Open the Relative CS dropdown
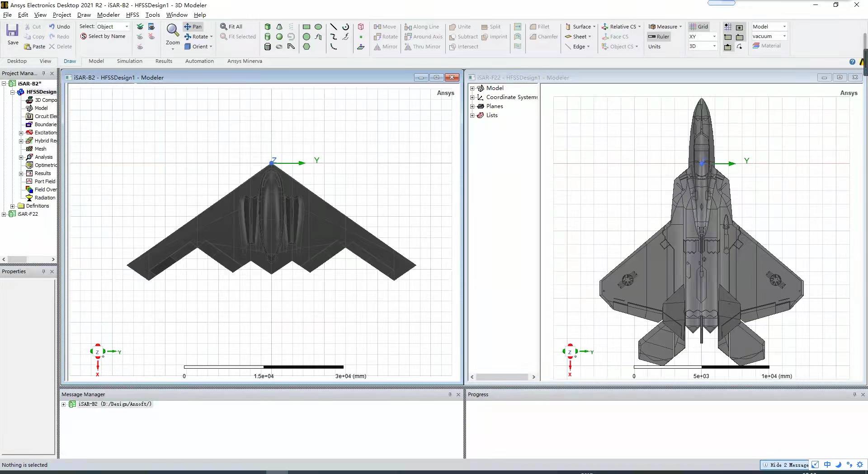Image resolution: width=868 pixels, height=474 pixels. click(x=621, y=27)
